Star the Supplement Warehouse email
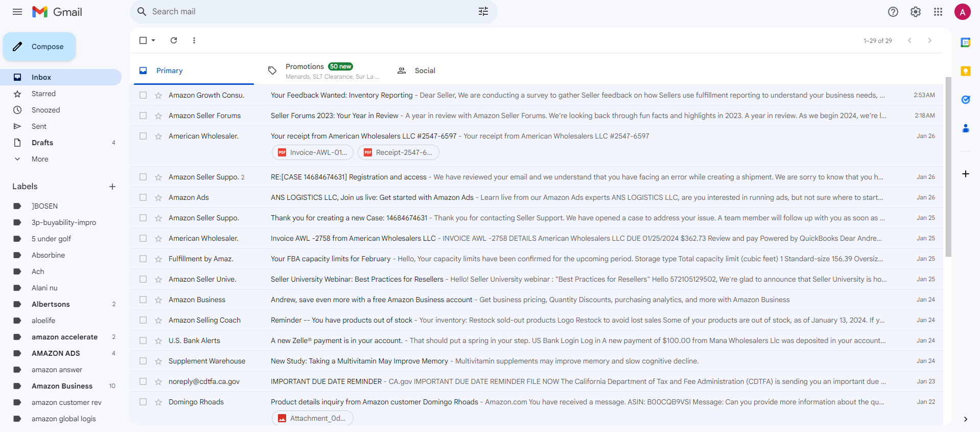 click(x=158, y=361)
